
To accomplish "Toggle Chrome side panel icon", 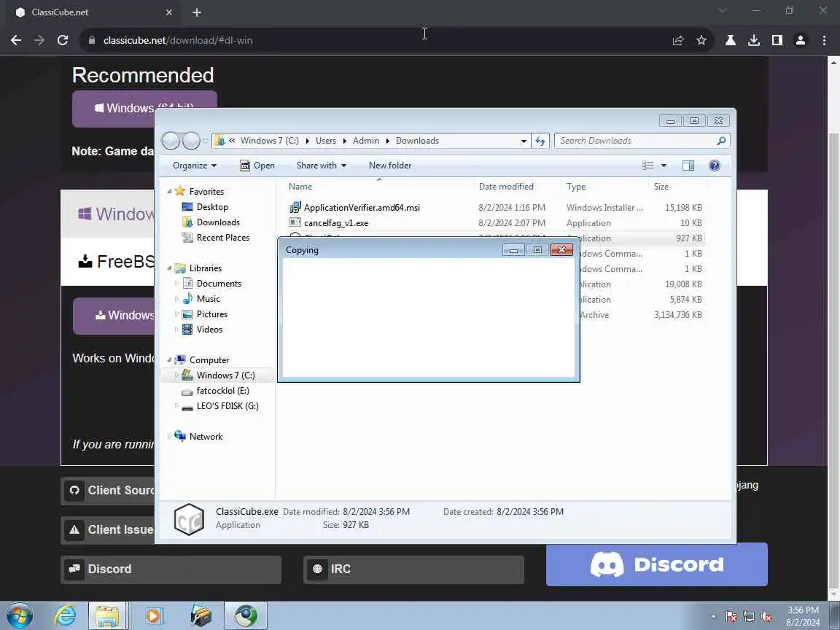I will point(777,40).
